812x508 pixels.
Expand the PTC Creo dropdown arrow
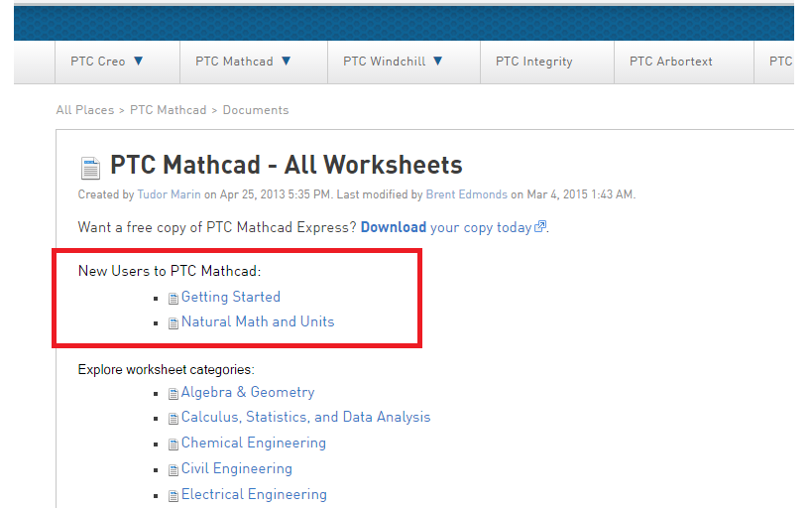[x=139, y=62]
